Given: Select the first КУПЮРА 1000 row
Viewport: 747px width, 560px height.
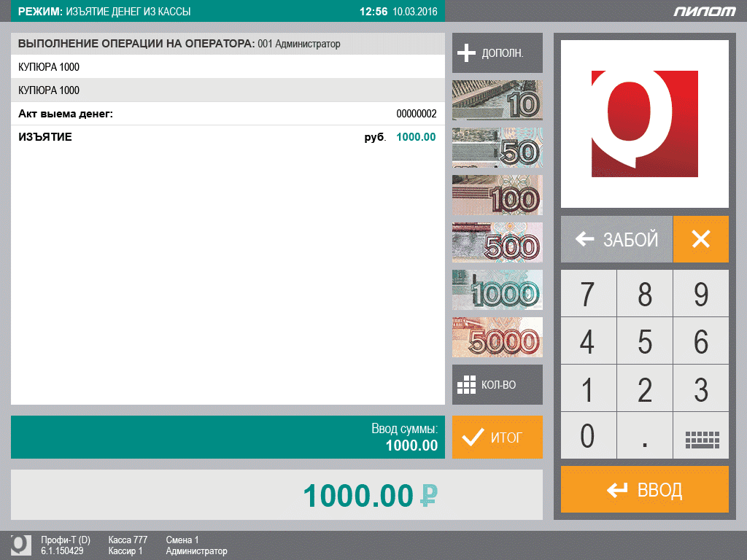Looking at the screenshot, I should pos(228,66).
